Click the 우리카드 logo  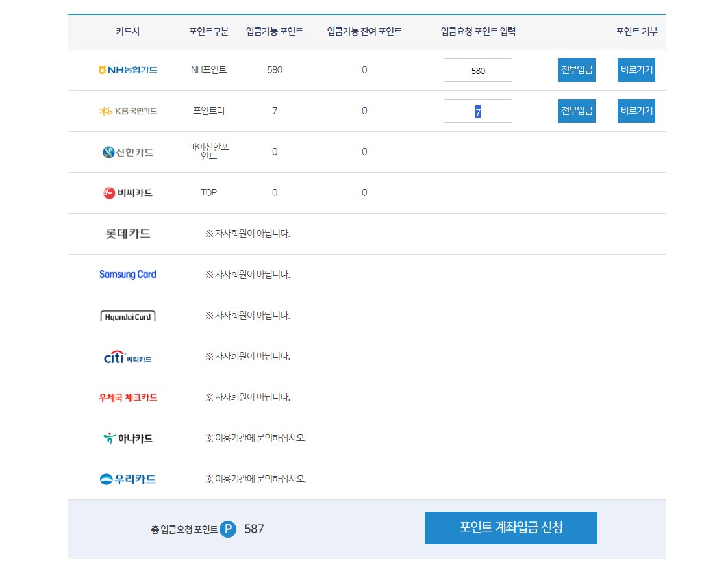(x=127, y=479)
